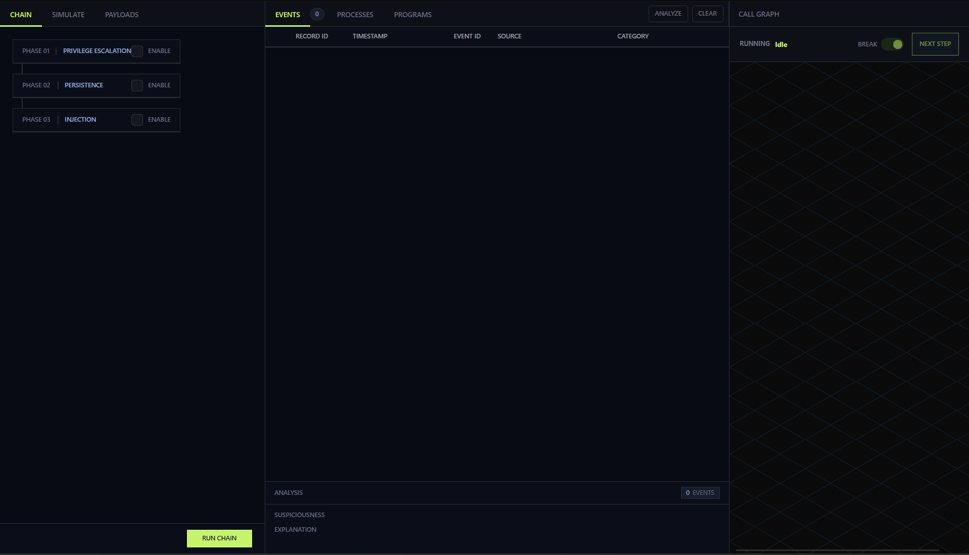The image size is (969, 555).
Task: Switch to the Chain tab
Action: click(20, 14)
